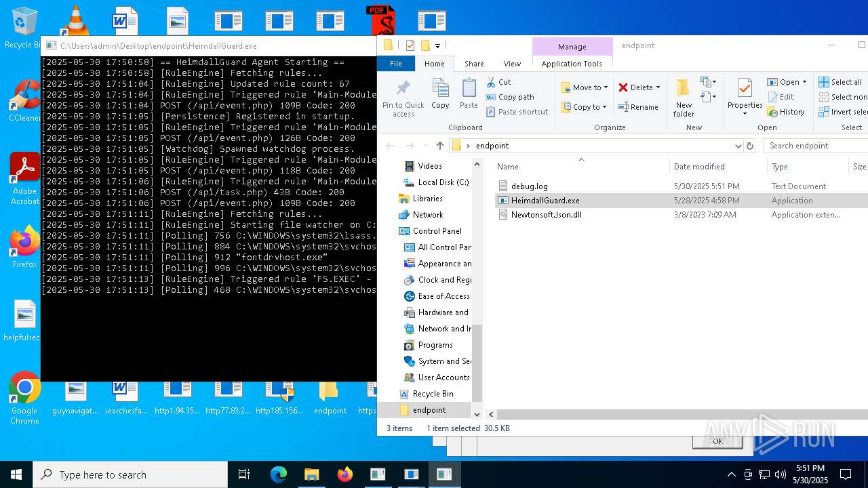Open Firefox desktop shortcut
Viewport: 868px width, 488px height.
click(24, 248)
